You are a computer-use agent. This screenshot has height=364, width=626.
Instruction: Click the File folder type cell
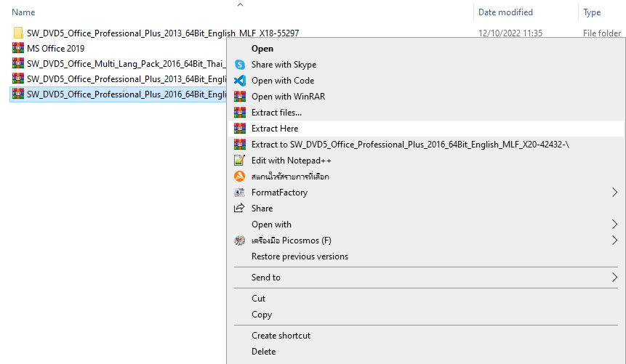(602, 33)
